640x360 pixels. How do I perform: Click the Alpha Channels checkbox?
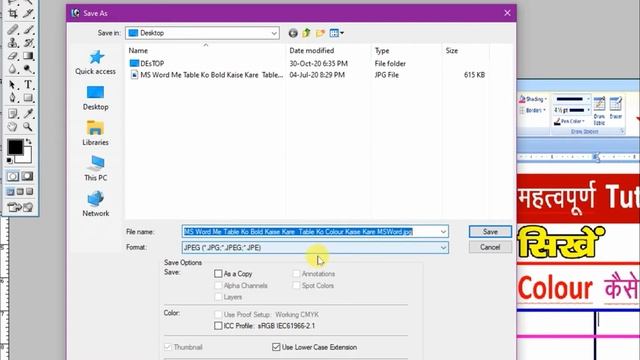pos(218,285)
